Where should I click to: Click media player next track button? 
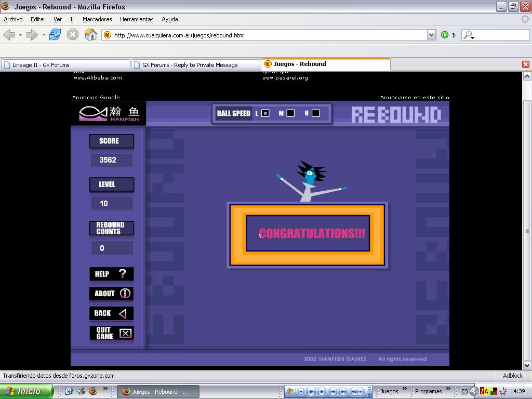pyautogui.click(x=343, y=391)
